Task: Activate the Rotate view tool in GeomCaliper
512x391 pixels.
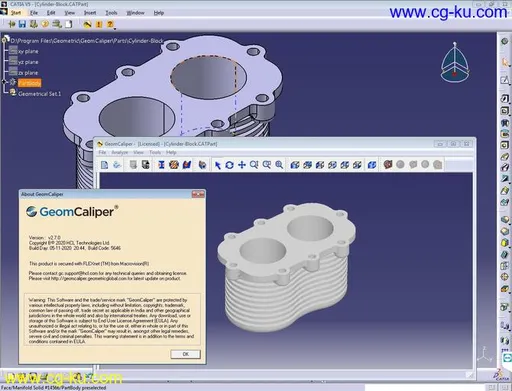Action: click(229, 165)
